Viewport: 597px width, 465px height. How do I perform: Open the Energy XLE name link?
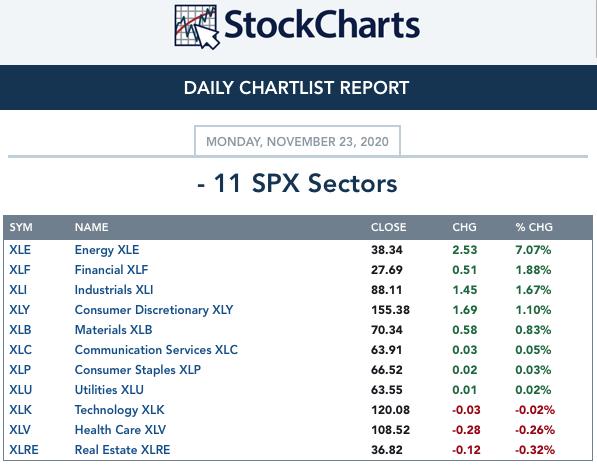[107, 250]
